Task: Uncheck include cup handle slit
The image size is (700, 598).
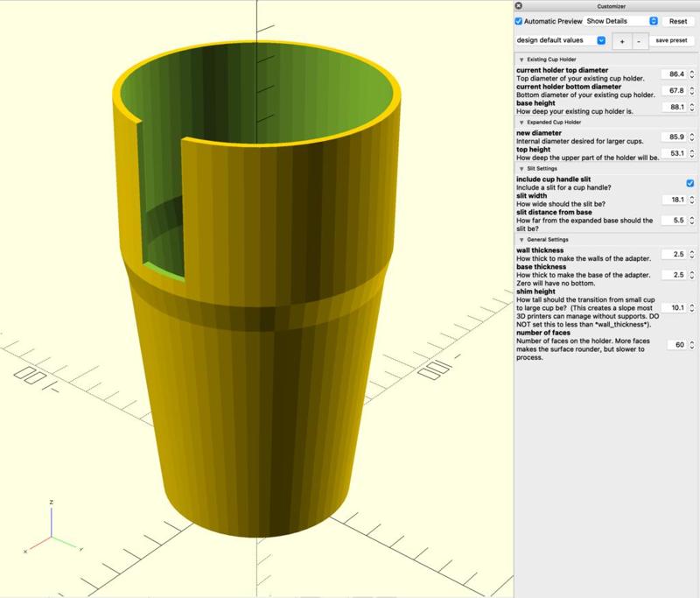Action: pos(689,184)
